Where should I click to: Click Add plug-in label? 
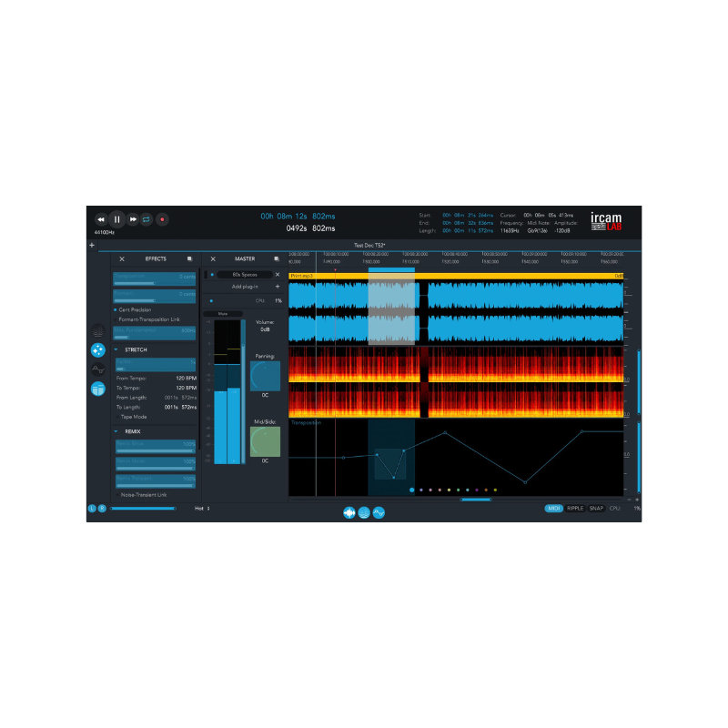click(245, 287)
